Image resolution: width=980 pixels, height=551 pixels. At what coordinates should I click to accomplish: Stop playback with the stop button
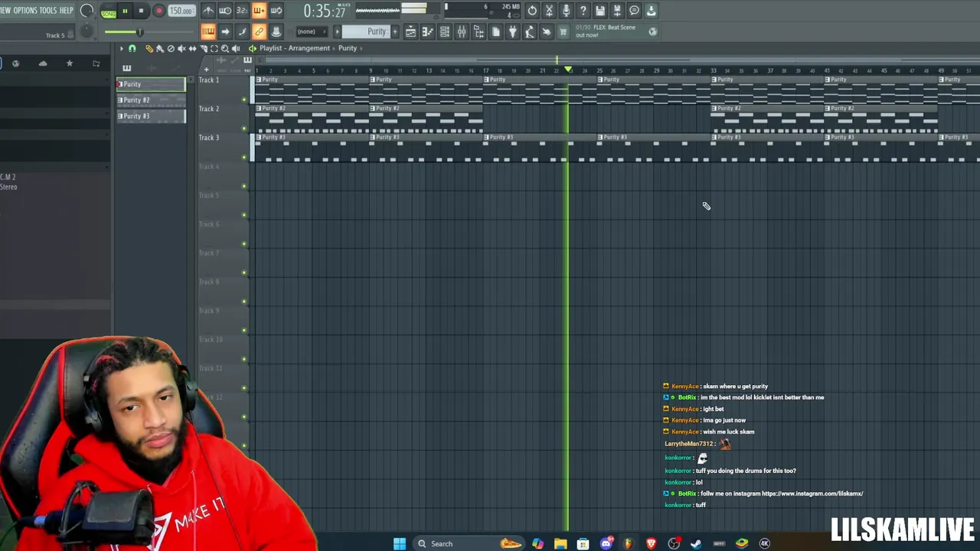pos(141,11)
